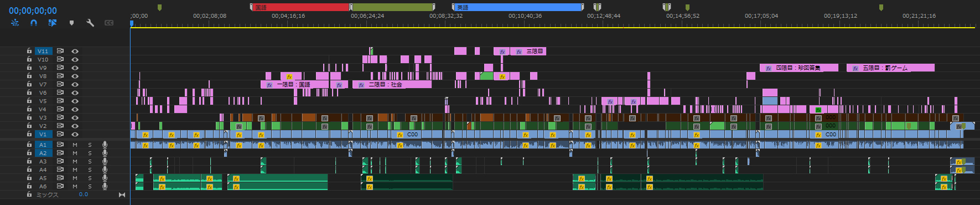Viewport: 980px width, 205px height.
Task: Target audio track A2 label
Action: [x=43, y=153]
